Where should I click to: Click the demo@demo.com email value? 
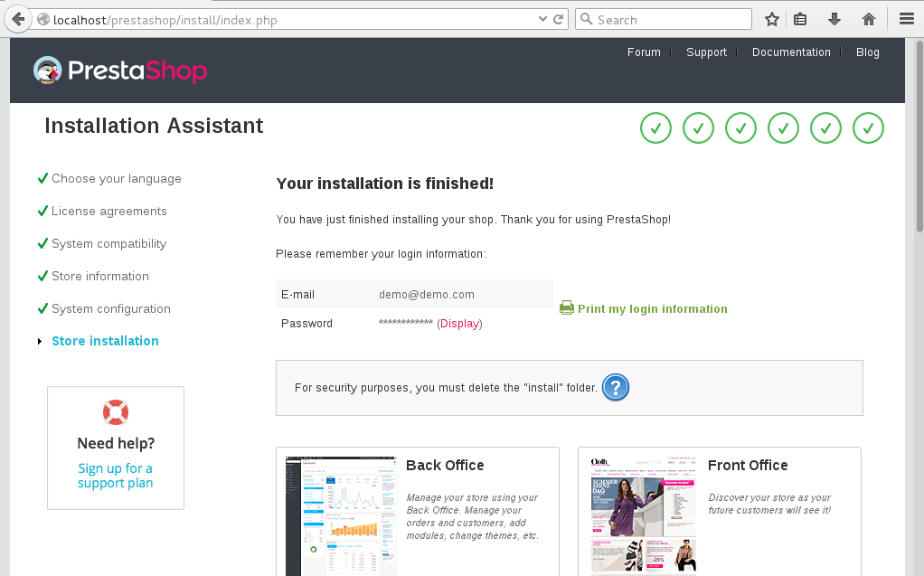[x=427, y=294]
